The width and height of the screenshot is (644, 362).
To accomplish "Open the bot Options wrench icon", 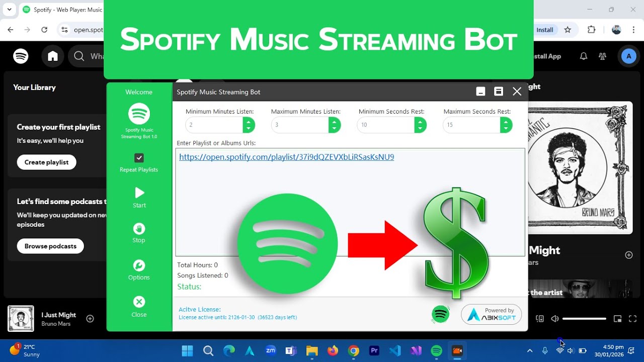I will pyautogui.click(x=139, y=265).
